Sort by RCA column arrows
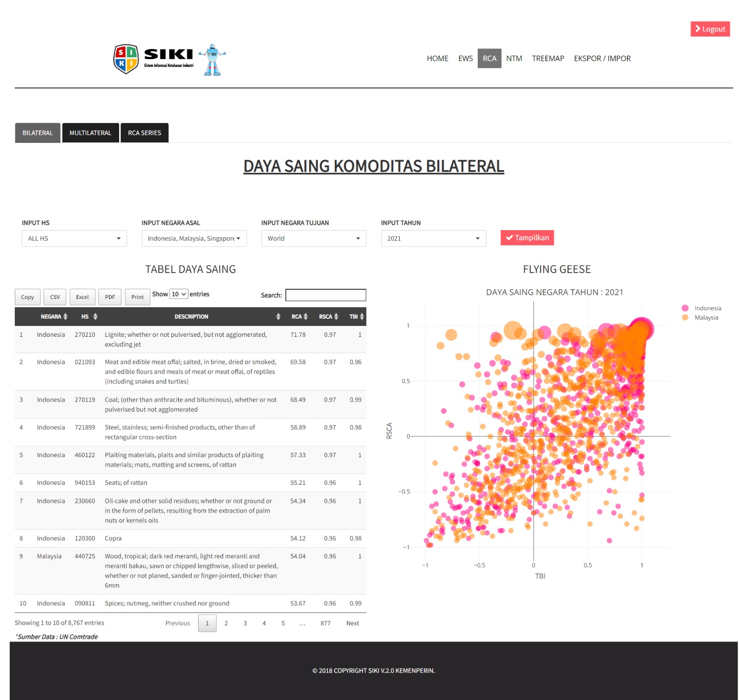This screenshot has height=700, width=739. [x=305, y=317]
